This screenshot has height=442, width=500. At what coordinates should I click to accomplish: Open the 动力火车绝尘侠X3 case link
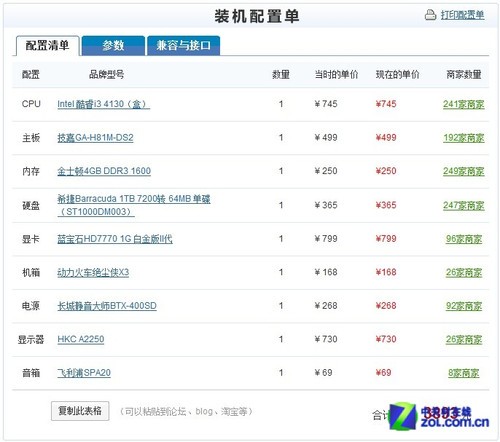pos(93,273)
